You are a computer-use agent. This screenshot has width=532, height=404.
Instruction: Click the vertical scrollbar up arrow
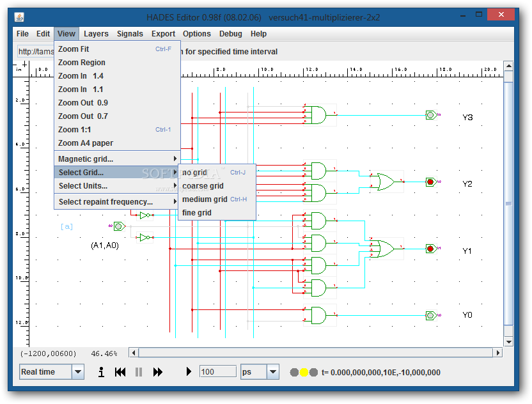(508, 65)
